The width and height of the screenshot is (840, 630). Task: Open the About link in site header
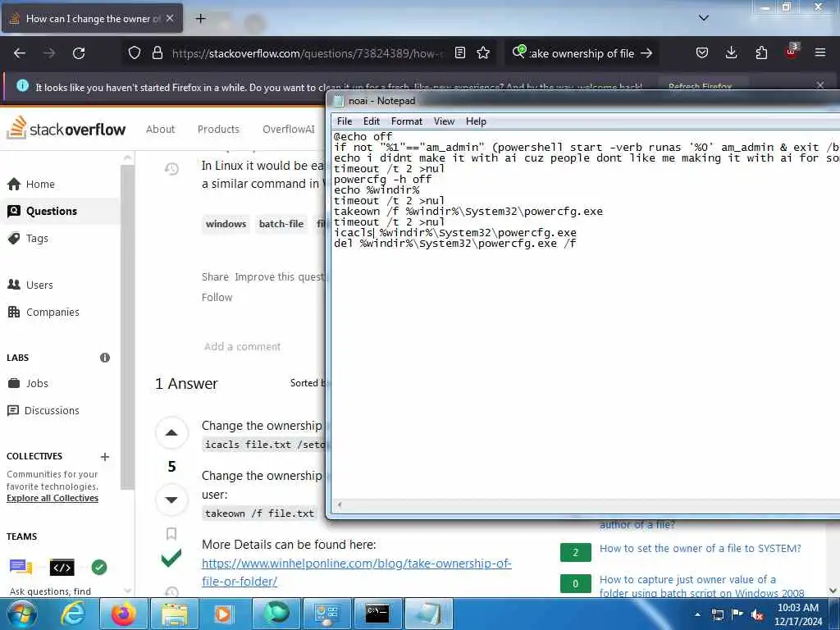coord(160,129)
